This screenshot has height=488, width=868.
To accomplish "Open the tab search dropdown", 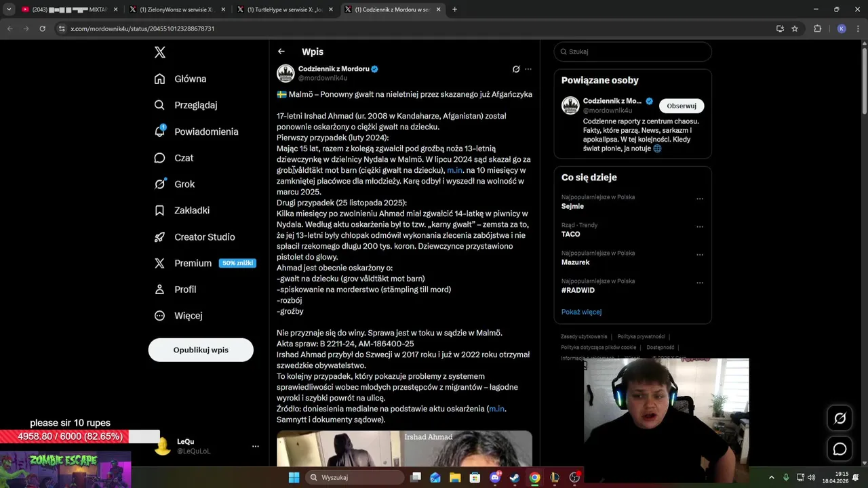I will tap(9, 9).
